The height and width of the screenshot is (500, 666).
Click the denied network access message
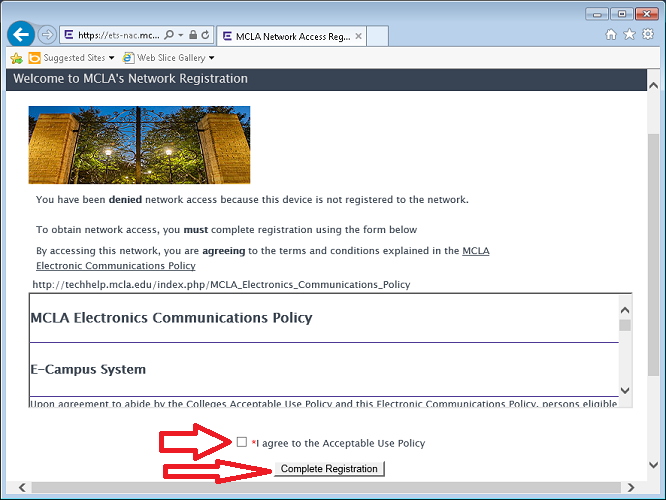pos(252,200)
